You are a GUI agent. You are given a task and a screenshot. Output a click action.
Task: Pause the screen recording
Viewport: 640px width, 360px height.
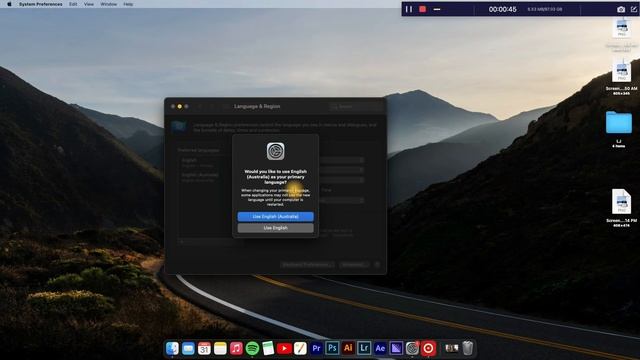[409, 9]
